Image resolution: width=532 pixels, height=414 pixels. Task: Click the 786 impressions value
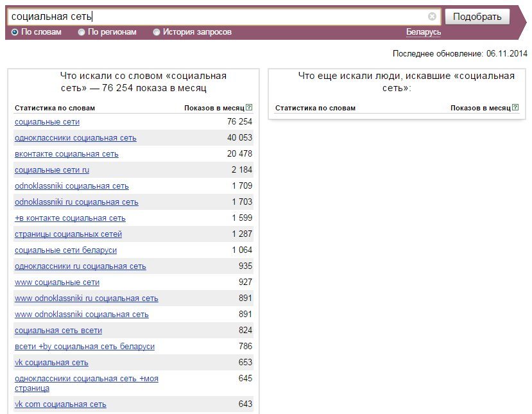click(x=245, y=346)
